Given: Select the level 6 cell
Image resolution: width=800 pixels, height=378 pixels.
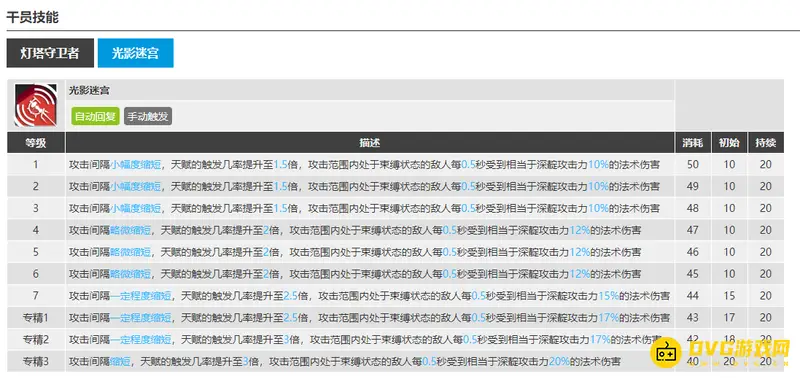Looking at the screenshot, I should click(x=36, y=274).
